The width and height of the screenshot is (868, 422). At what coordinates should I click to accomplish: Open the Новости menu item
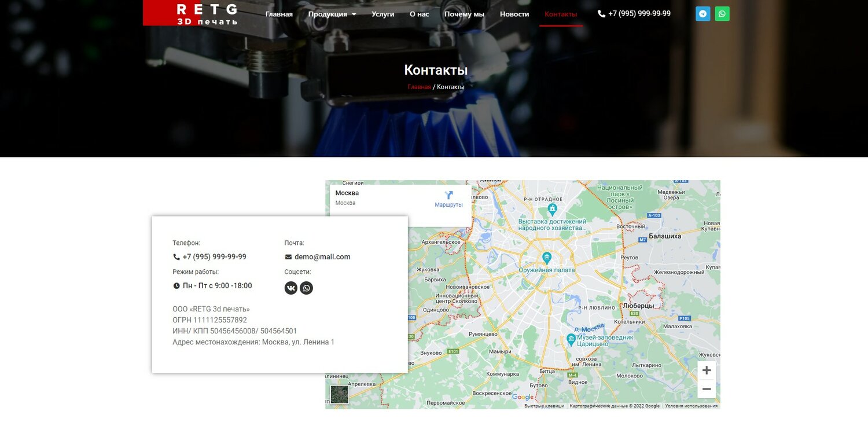pos(514,14)
